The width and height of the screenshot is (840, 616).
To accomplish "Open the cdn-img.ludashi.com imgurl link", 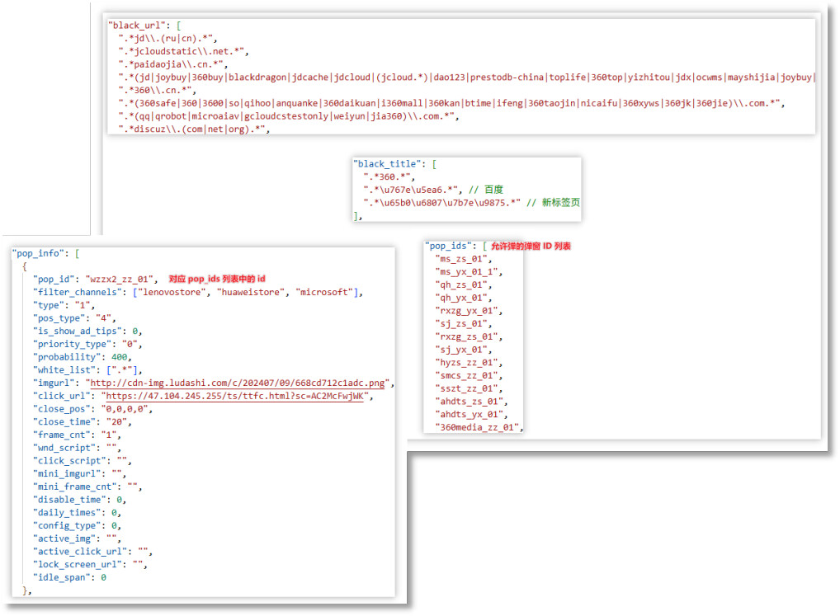I will tap(239, 383).
